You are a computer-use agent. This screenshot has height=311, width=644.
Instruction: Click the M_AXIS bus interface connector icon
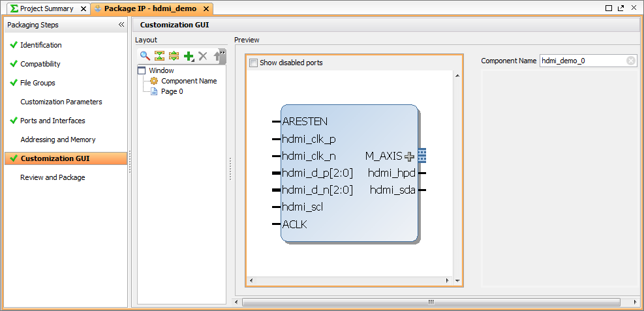pyautogui.click(x=422, y=156)
